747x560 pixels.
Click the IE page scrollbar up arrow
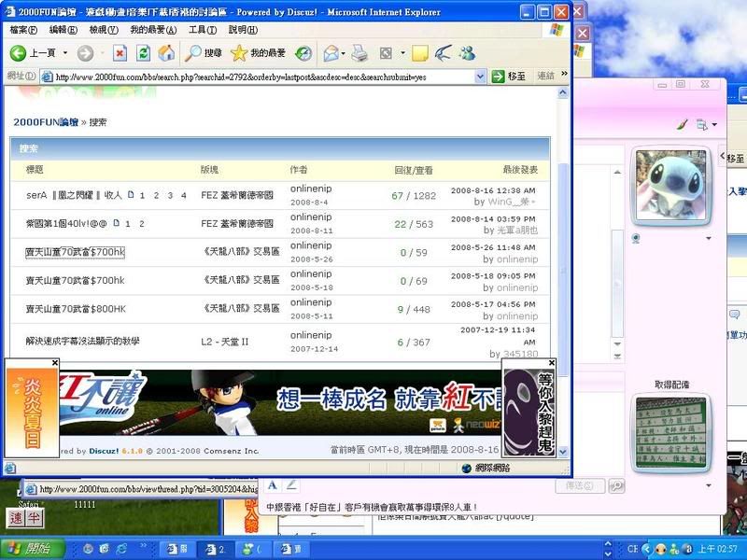coord(563,92)
